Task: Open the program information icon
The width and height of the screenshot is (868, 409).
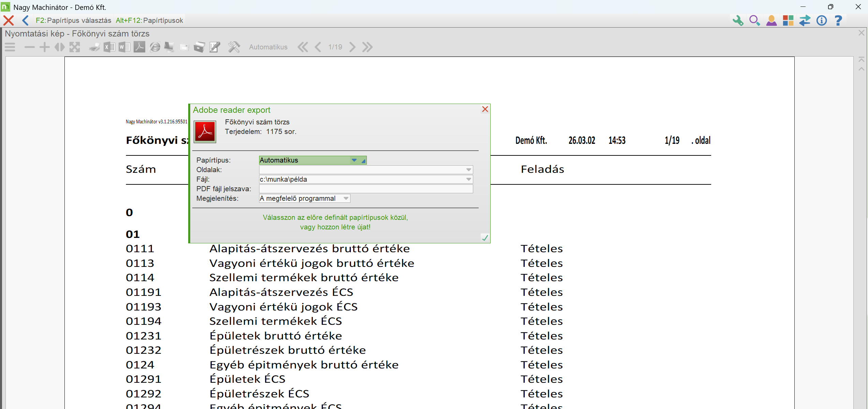Action: (x=822, y=20)
